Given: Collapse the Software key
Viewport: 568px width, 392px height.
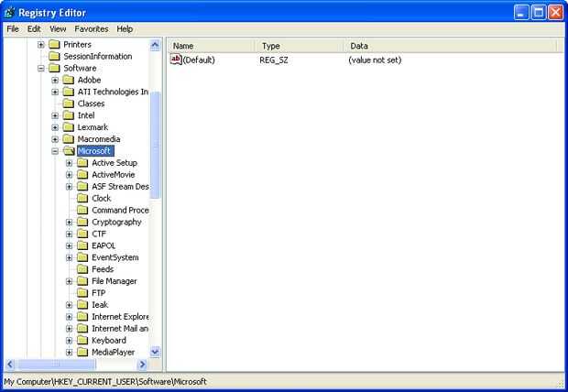Looking at the screenshot, I should [41, 68].
